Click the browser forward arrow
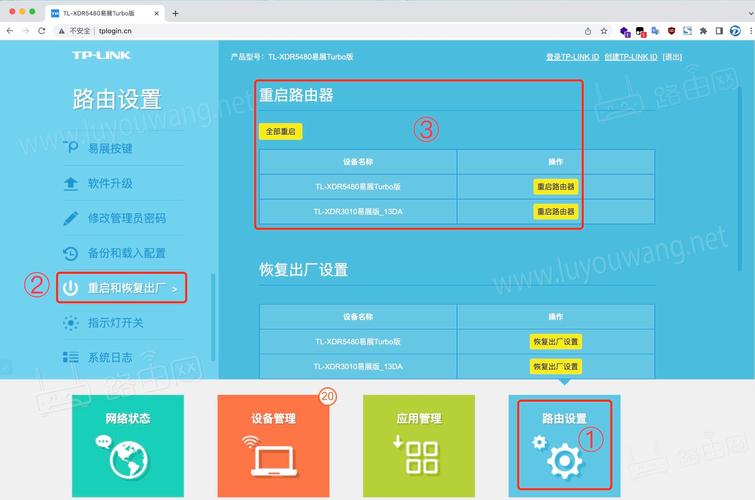Screen dimensions: 755x500 click(x=26, y=31)
